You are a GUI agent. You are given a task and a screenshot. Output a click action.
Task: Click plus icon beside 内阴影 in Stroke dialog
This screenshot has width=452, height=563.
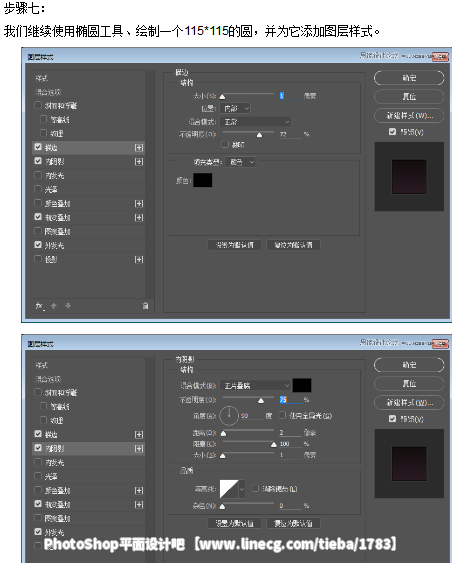139,162
